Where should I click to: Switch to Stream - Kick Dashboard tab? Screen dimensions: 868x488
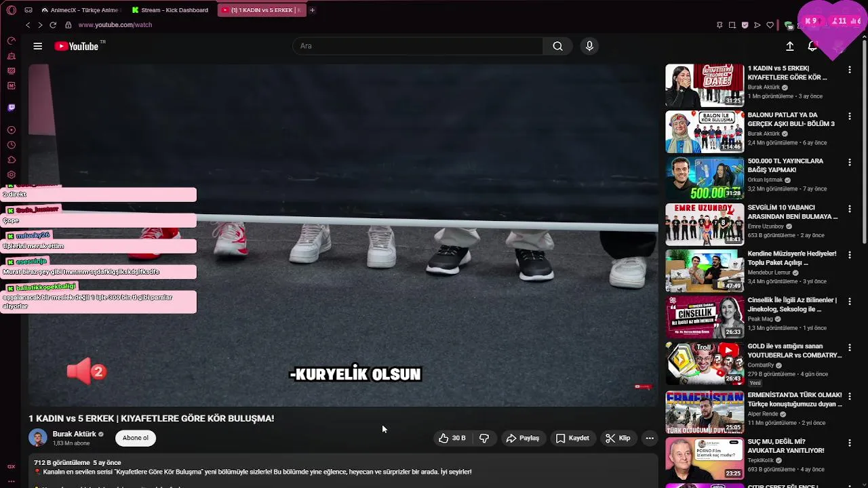(x=171, y=10)
